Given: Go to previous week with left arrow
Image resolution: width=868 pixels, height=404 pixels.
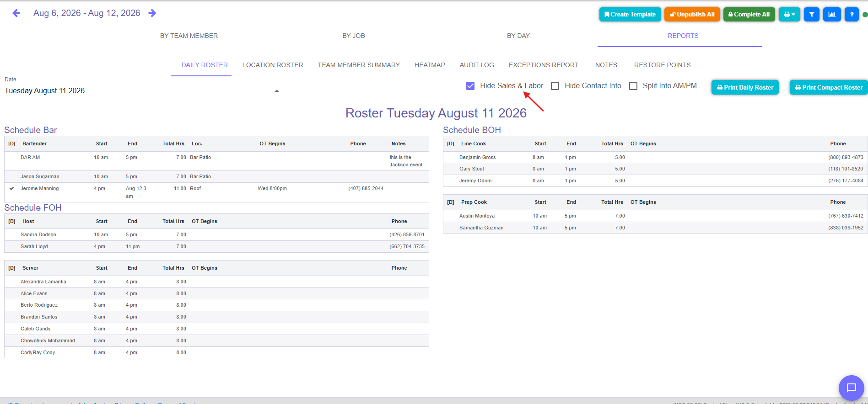Looking at the screenshot, I should coord(16,13).
